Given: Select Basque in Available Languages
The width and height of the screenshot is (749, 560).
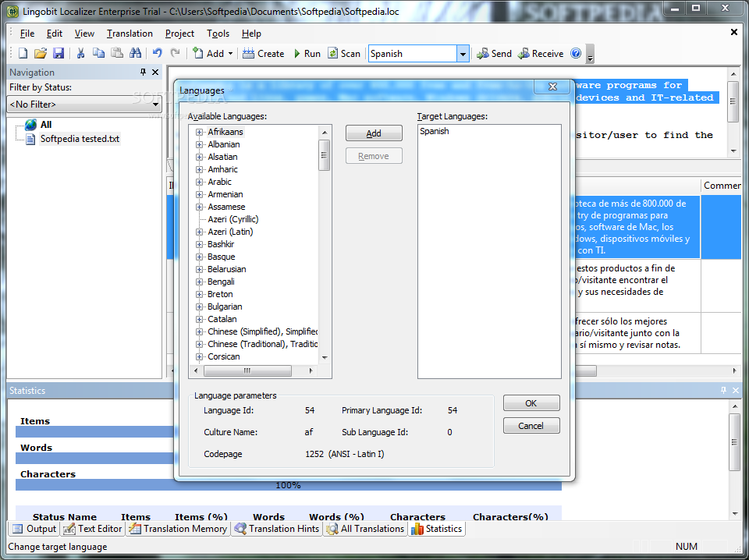Looking at the screenshot, I should (221, 257).
